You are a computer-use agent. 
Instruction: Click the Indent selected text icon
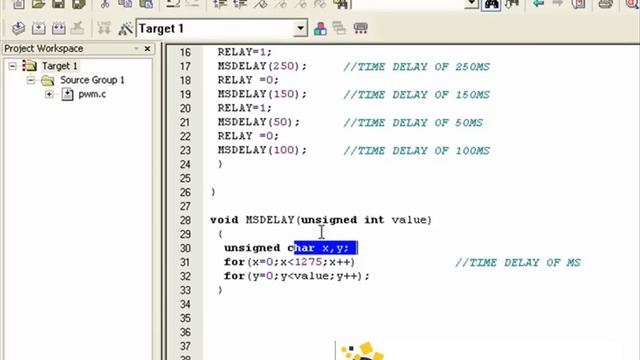220,4
